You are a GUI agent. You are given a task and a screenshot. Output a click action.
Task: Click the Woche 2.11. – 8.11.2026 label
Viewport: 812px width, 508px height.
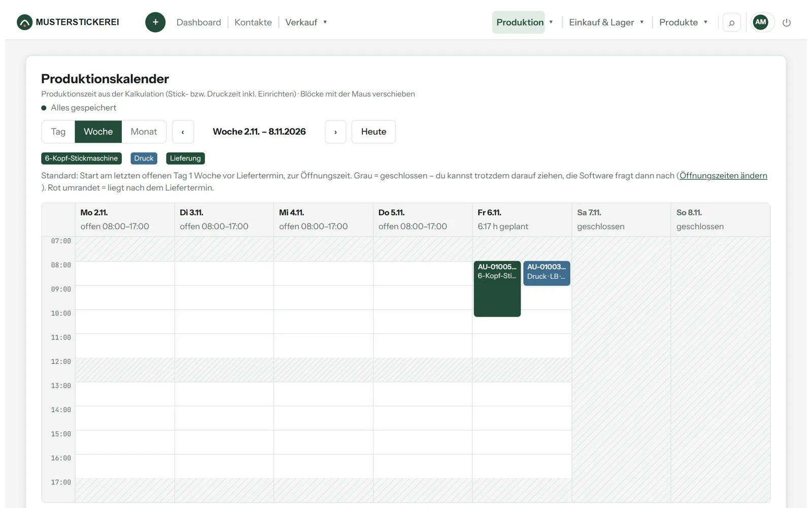click(x=259, y=132)
